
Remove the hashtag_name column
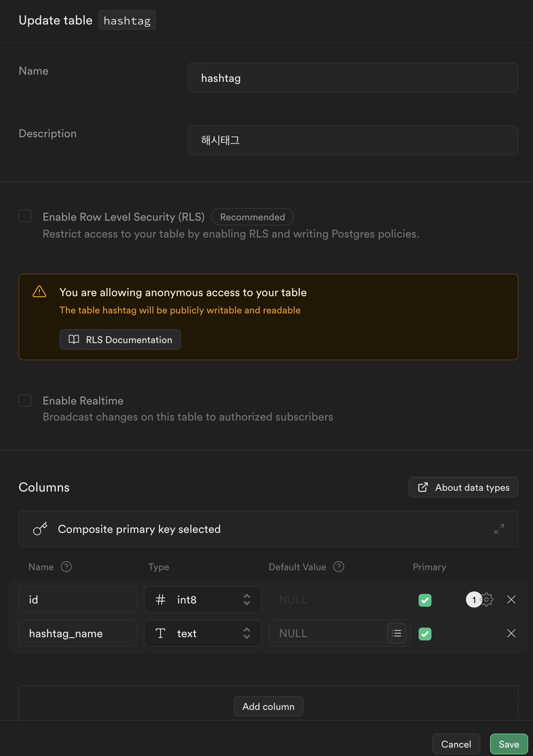click(511, 633)
